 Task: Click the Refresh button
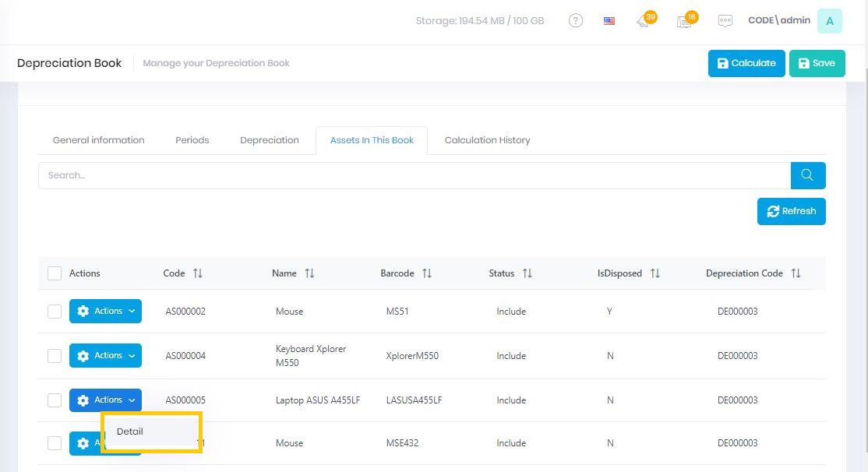click(x=791, y=211)
